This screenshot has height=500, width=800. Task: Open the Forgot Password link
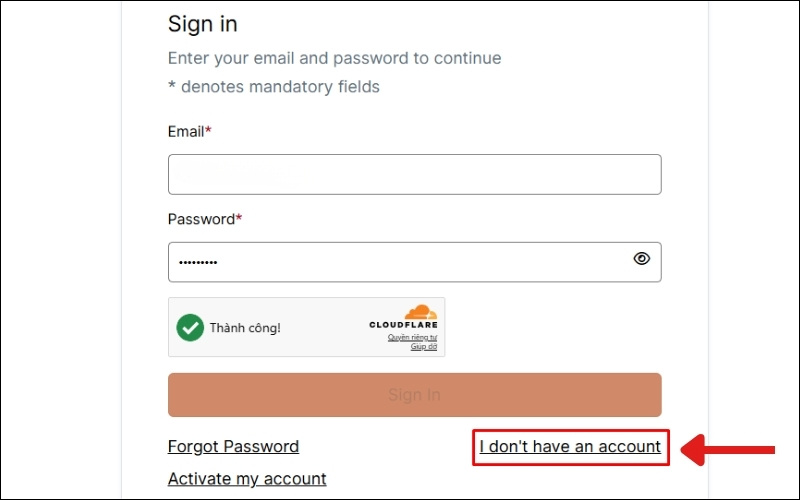coord(233,446)
